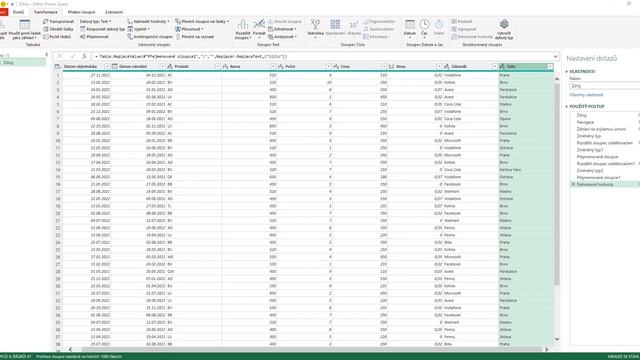Click Vytvořit datový typ button
640x360 pixels.
click(x=504, y=29)
